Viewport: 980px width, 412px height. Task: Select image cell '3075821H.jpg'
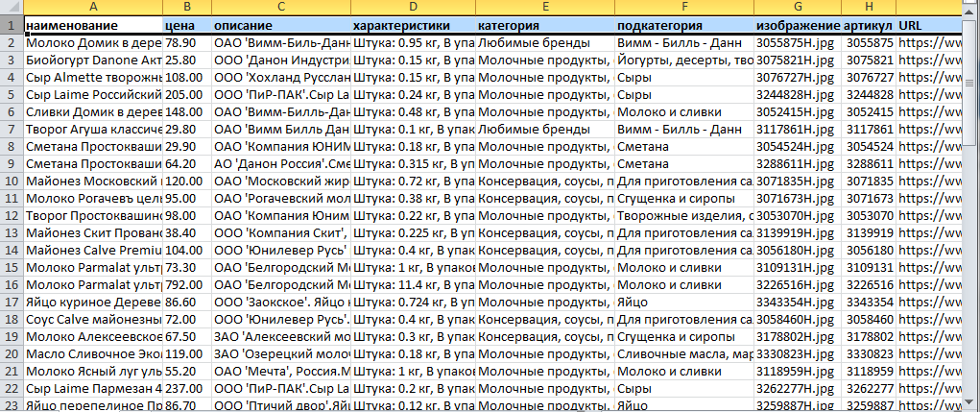[798, 61]
